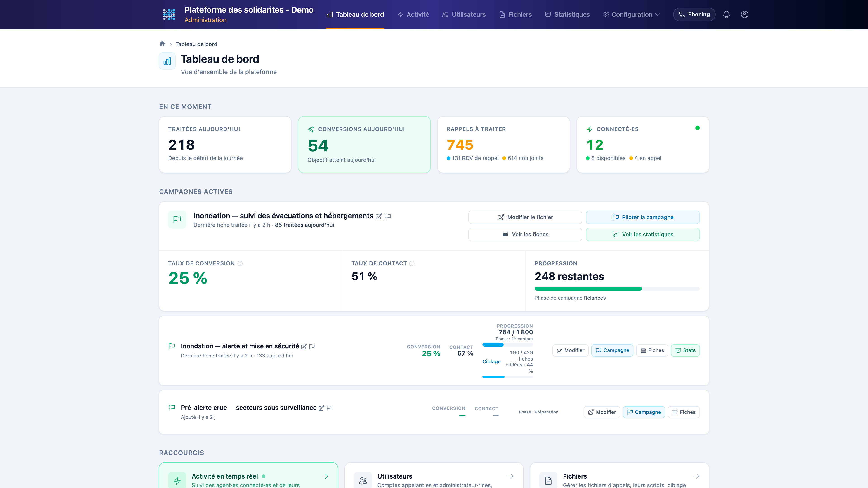Switch to the Fichiers tab
Image resolution: width=868 pixels, height=488 pixels.
(515, 14)
